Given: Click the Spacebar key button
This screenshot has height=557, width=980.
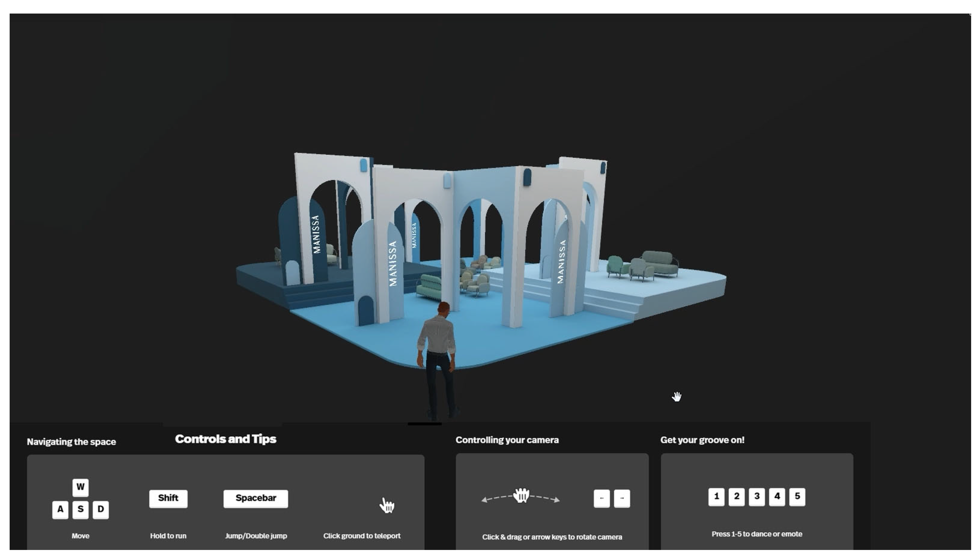Looking at the screenshot, I should click(x=256, y=498).
